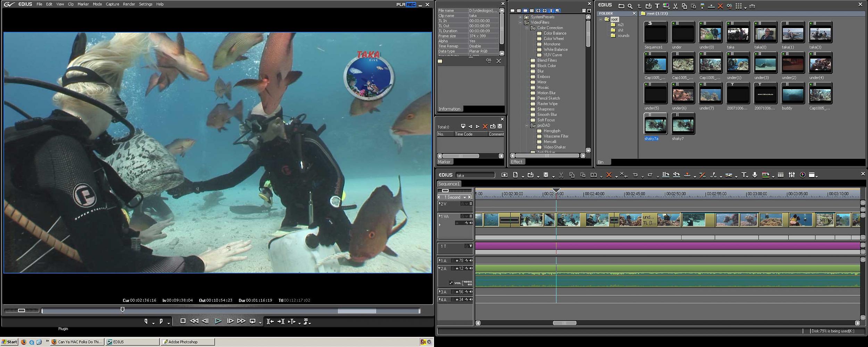Click the search magnifier icon in Bin toolbar
Viewport: 868px width, 347px height.
pos(630,6)
